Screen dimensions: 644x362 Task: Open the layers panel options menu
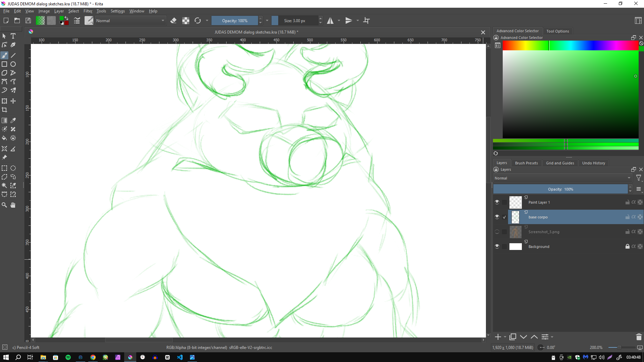pyautogui.click(x=639, y=189)
